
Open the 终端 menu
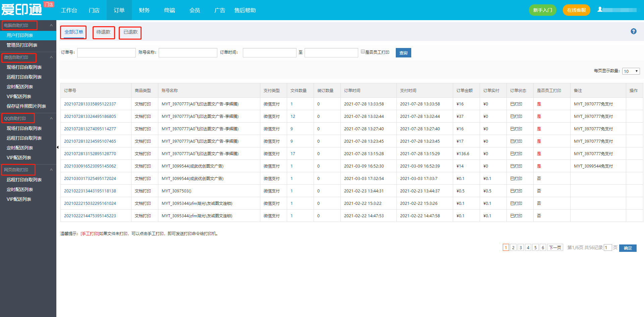169,10
